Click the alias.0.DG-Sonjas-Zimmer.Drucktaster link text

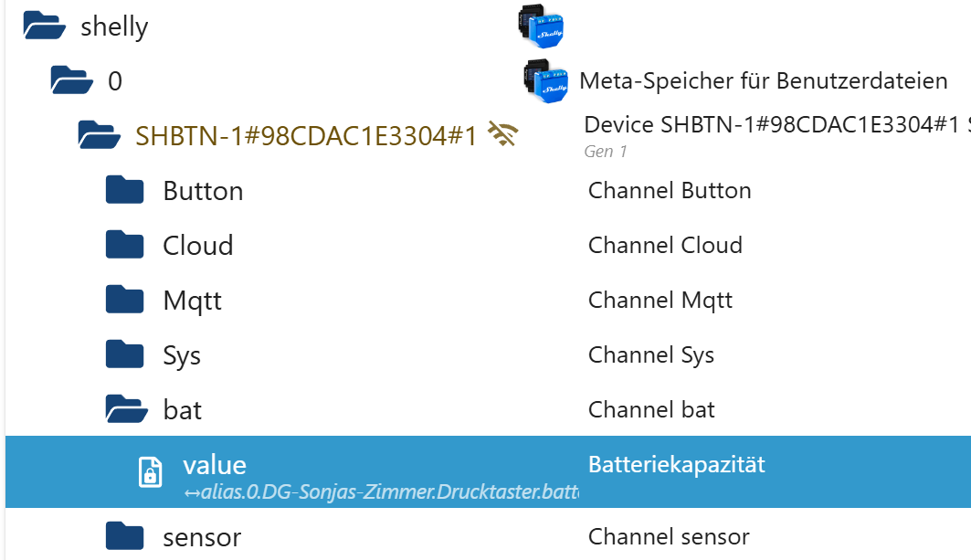[380, 493]
